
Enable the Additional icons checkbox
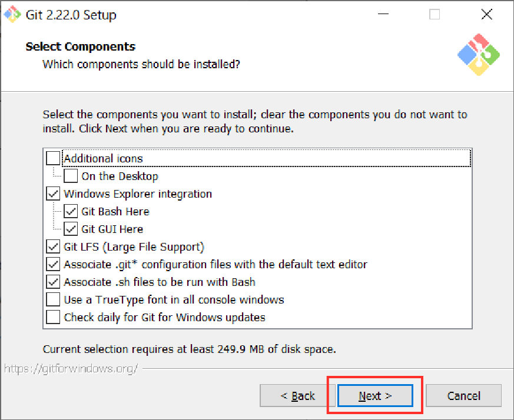click(53, 158)
